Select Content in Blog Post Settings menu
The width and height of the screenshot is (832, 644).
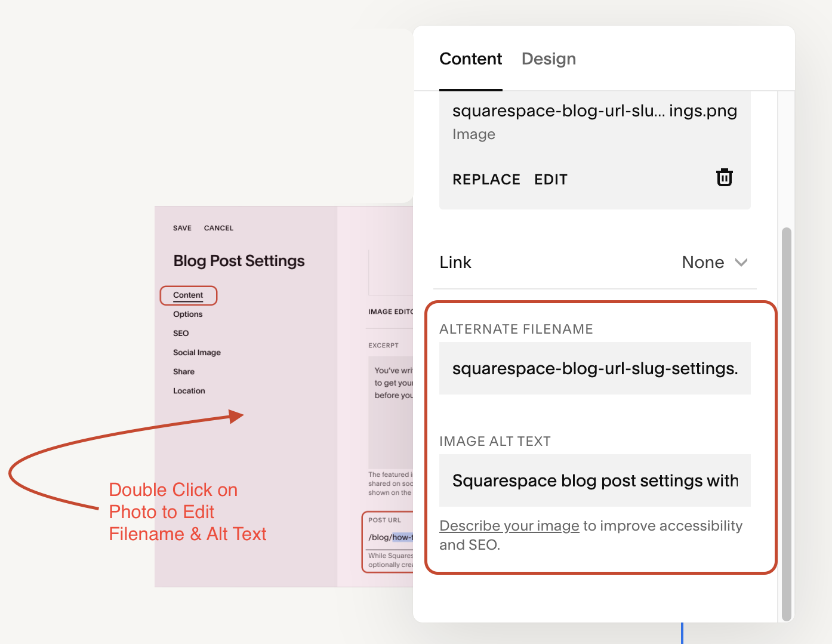click(x=188, y=295)
